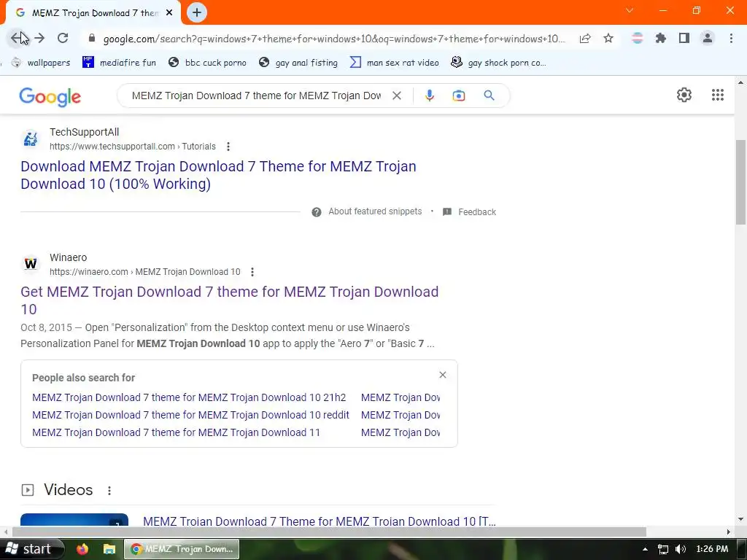Open a new browser tab

click(197, 12)
